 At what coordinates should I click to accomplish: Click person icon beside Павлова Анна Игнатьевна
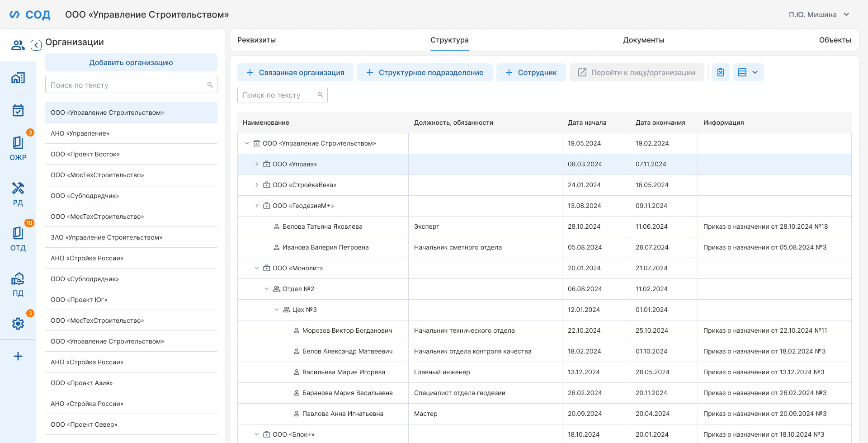click(297, 414)
